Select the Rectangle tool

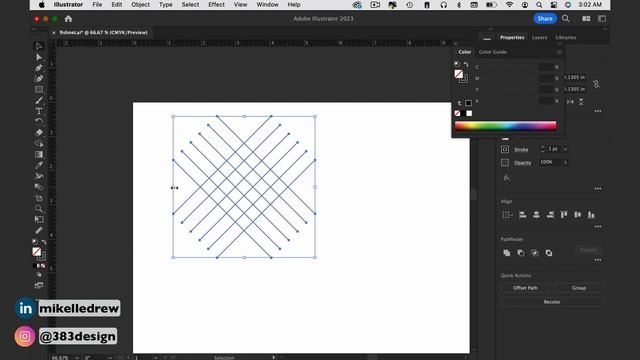tap(39, 89)
